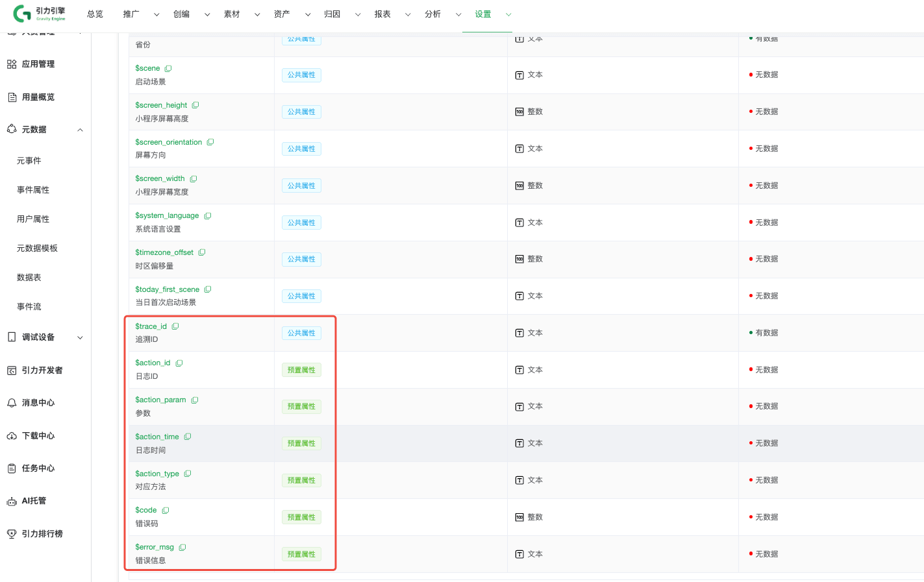
Task: Copy the $scene property name
Action: 168,69
